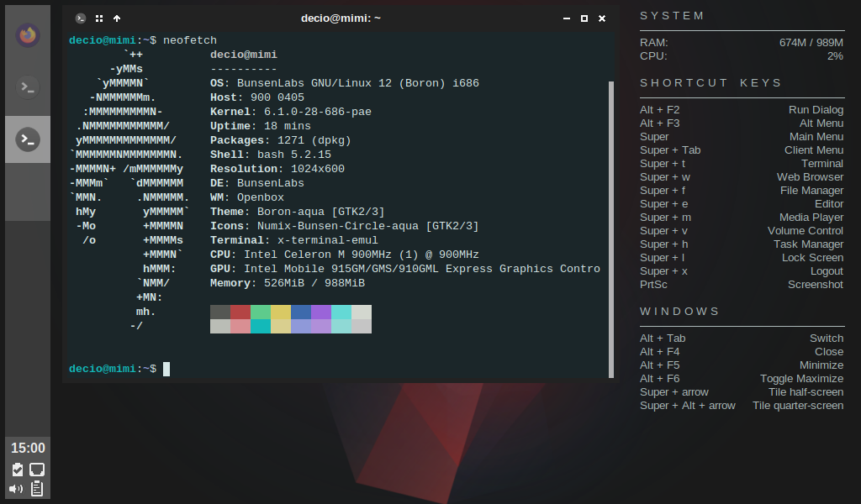The height and width of the screenshot is (504, 861).
Task: Click the blue swatch in the top palette row
Action: click(x=301, y=312)
